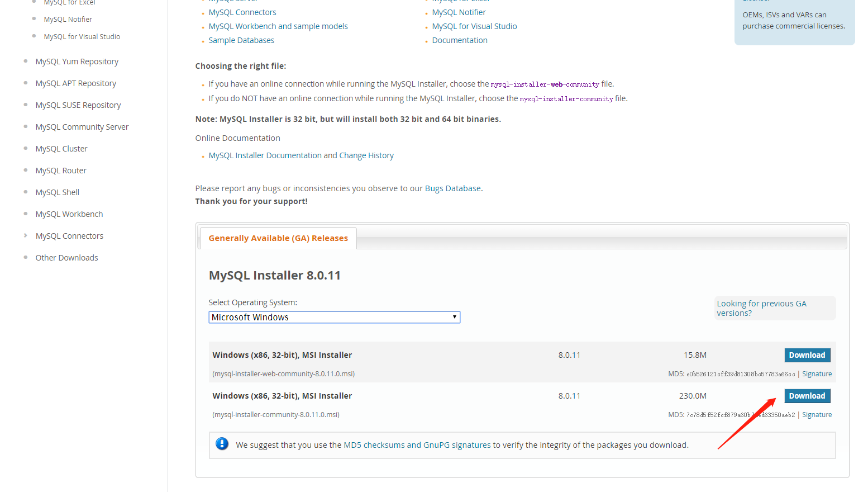Click the MySQL Installer 8.0.11 heading

(275, 275)
